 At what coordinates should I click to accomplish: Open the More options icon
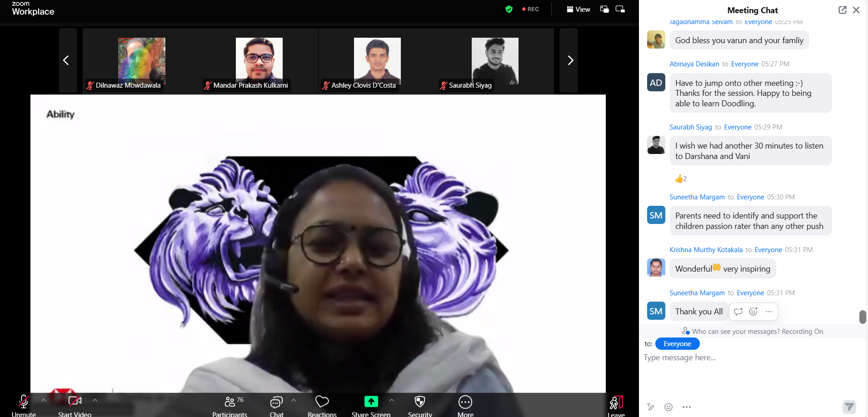(465, 402)
